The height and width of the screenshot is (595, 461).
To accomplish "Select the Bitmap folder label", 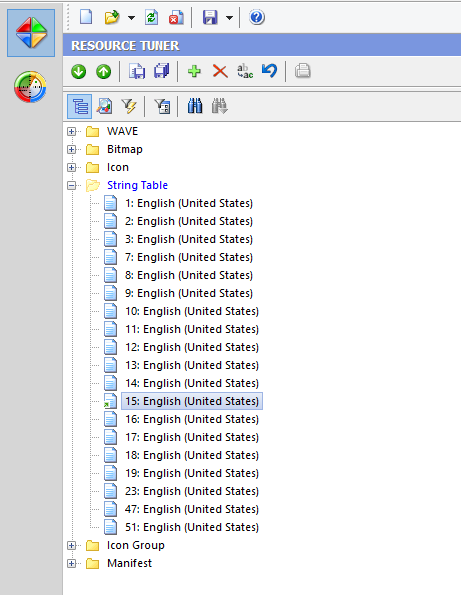I will pyautogui.click(x=125, y=149).
